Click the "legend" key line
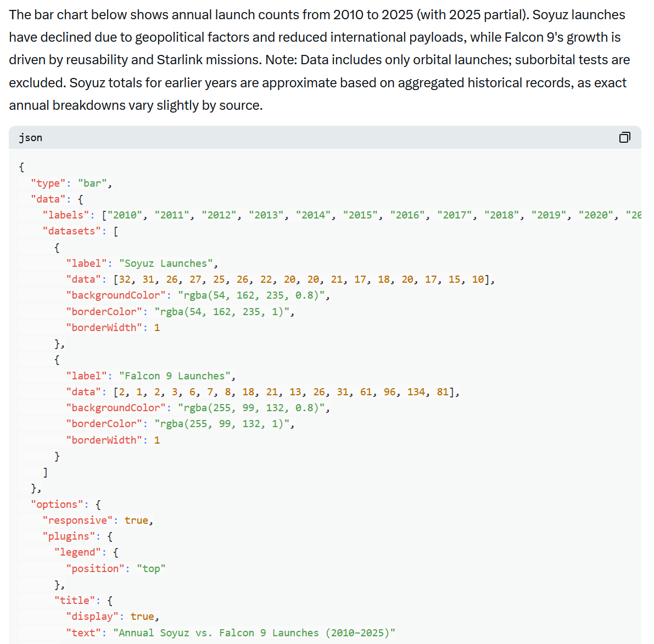This screenshot has width=654, height=644. pyautogui.click(x=86, y=553)
